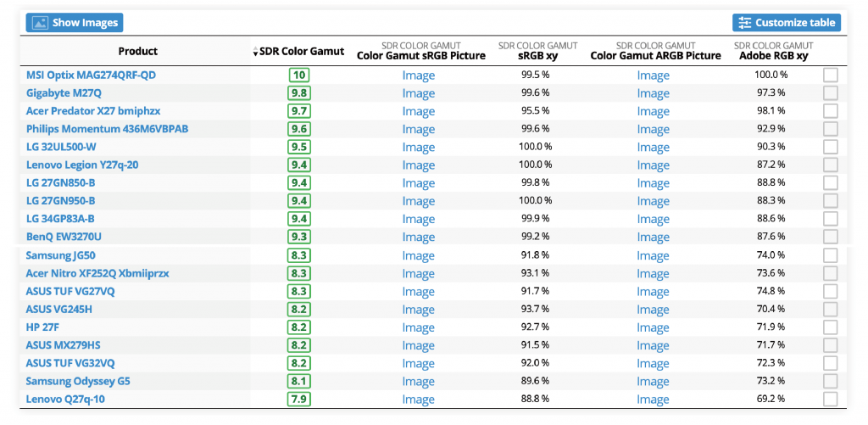Open the Customize table options
The image size is (868, 425).
coord(786,23)
